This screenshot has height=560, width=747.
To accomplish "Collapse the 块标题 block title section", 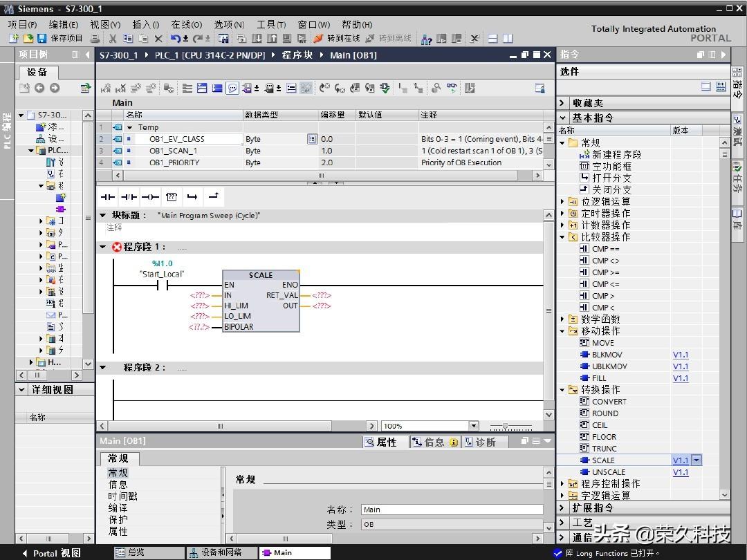I will [103, 216].
